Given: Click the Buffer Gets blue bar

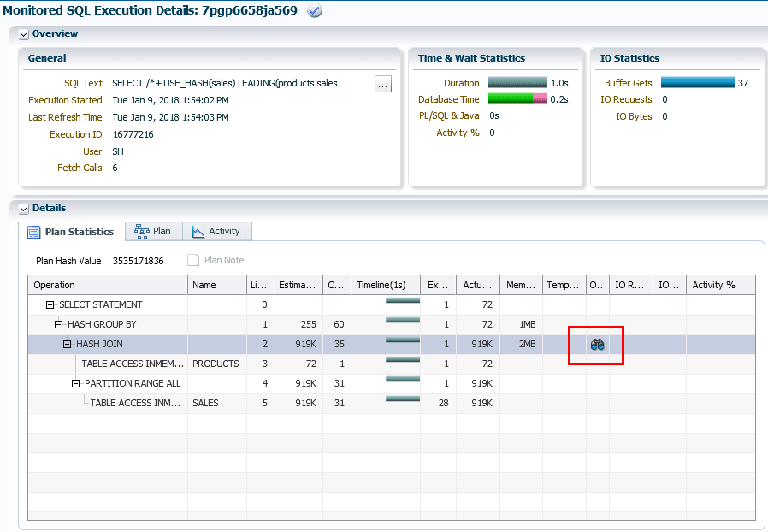Looking at the screenshot, I should (698, 82).
